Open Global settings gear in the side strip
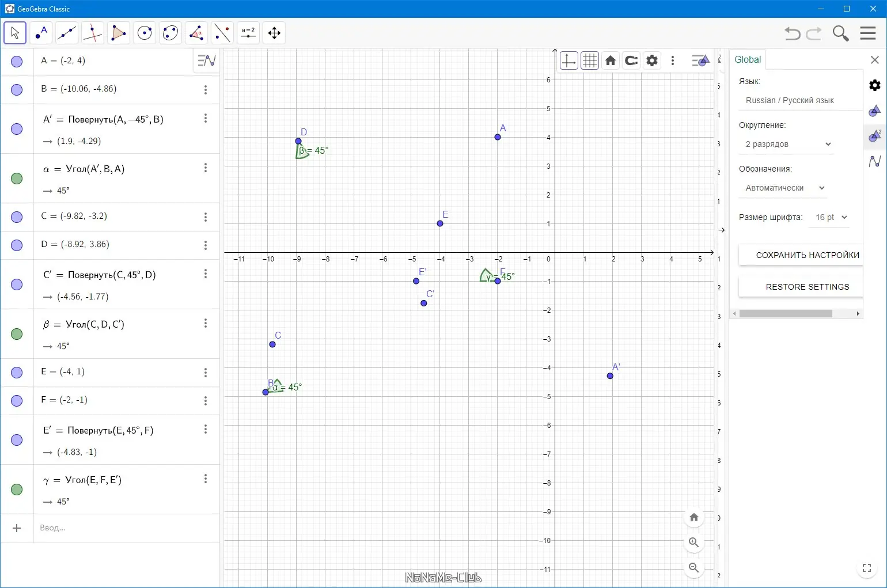Viewport: 887px width, 588px height. point(875,85)
